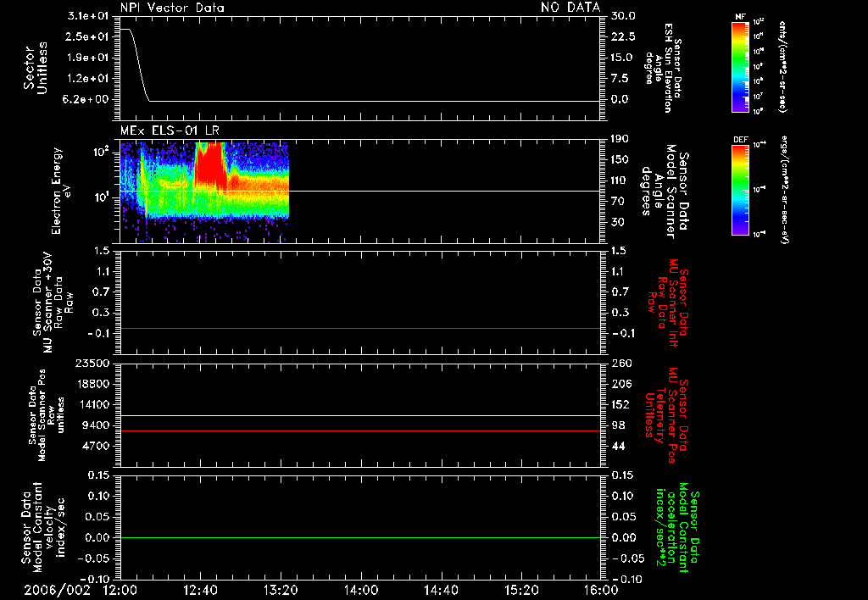Click the 23500 scanner position axis value
The width and height of the screenshot is (868, 600).
click(92, 364)
